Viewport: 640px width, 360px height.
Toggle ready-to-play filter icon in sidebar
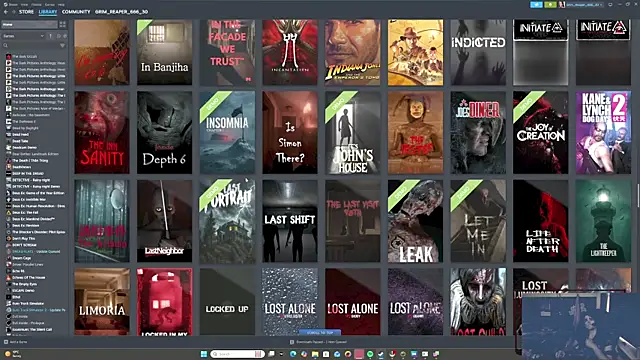(x=64, y=36)
